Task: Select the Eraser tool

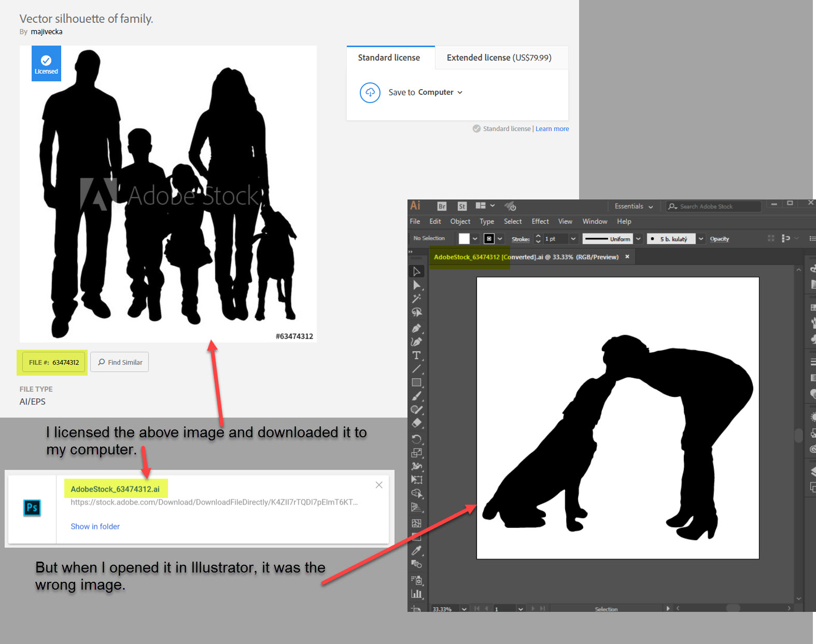Action: [416, 423]
